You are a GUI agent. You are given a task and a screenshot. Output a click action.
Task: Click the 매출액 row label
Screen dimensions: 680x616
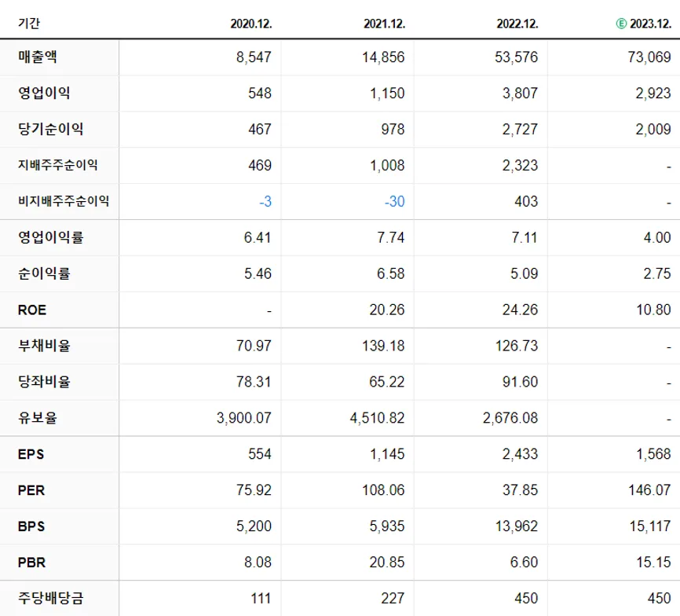(37, 57)
